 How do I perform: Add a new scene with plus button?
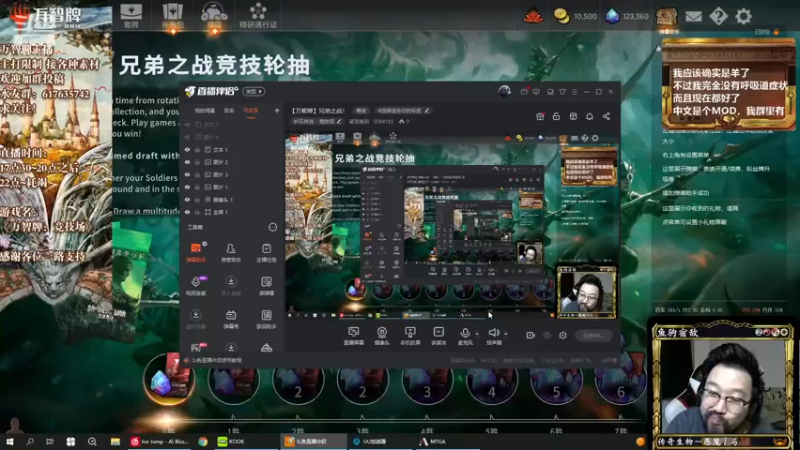pyautogui.click(x=277, y=110)
